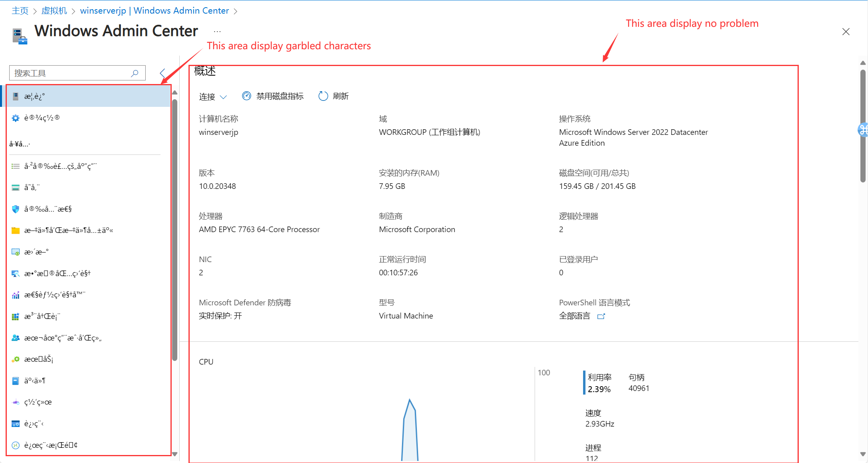Select the monitor with green badge item
Viewport: 868px width, 463px height.
pos(86,252)
